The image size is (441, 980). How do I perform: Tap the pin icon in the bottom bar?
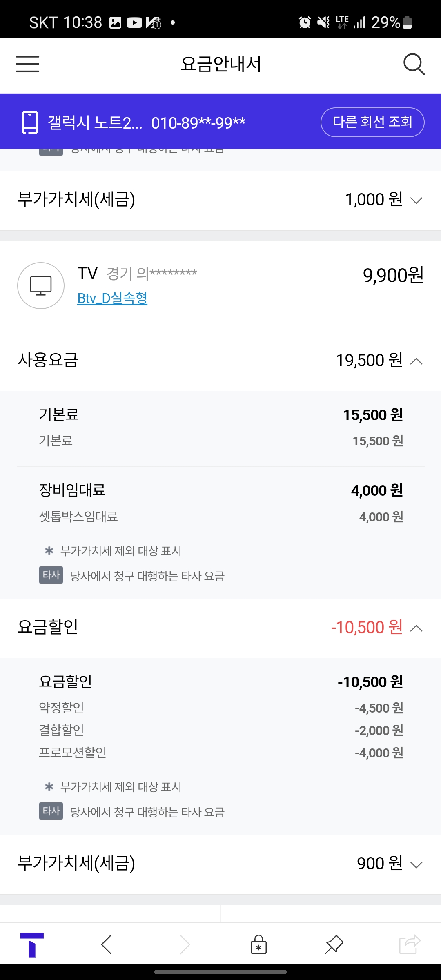tap(334, 944)
